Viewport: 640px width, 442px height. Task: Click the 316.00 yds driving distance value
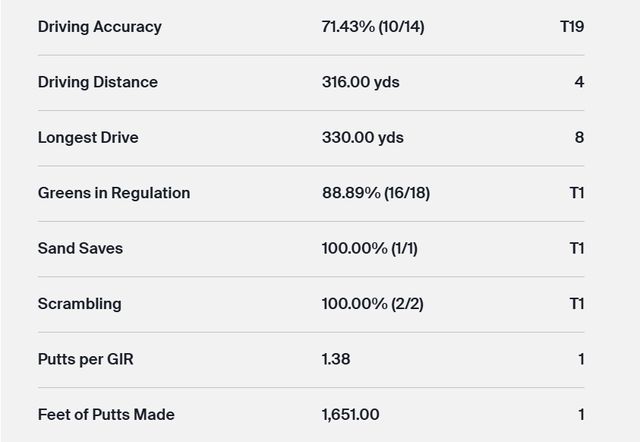(360, 82)
